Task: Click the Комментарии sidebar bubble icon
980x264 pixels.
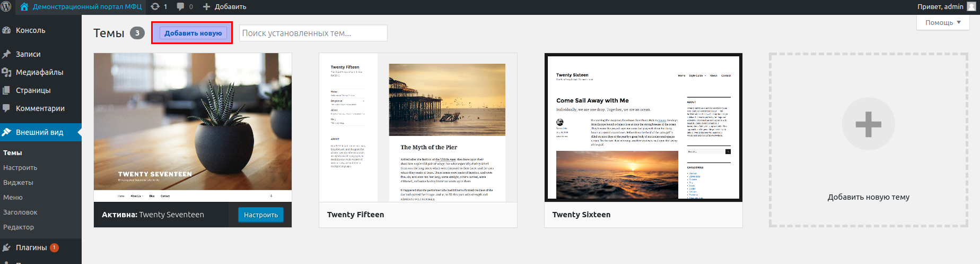Action: pos(6,108)
